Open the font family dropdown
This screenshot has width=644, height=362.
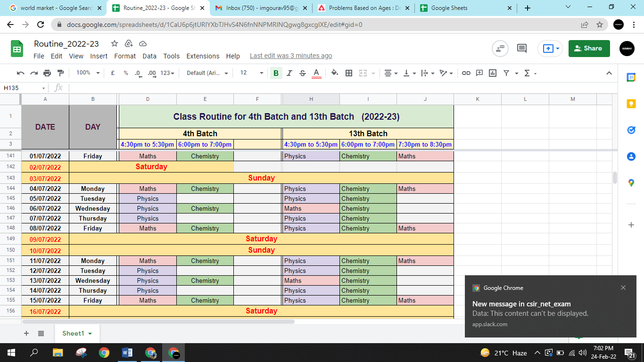click(x=207, y=73)
